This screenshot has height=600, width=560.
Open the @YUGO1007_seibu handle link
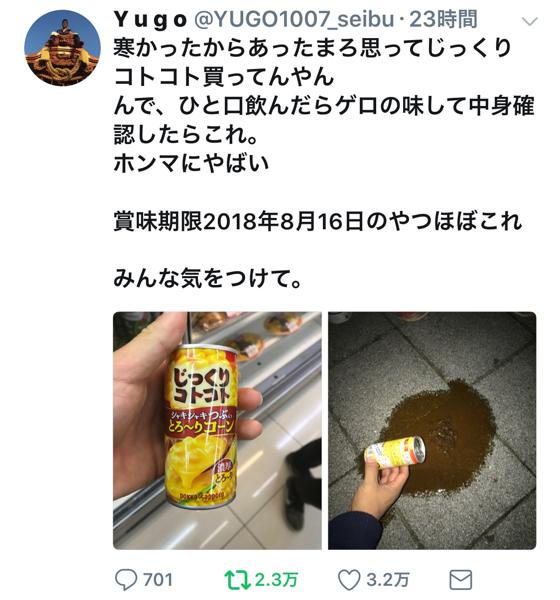pos(294,19)
